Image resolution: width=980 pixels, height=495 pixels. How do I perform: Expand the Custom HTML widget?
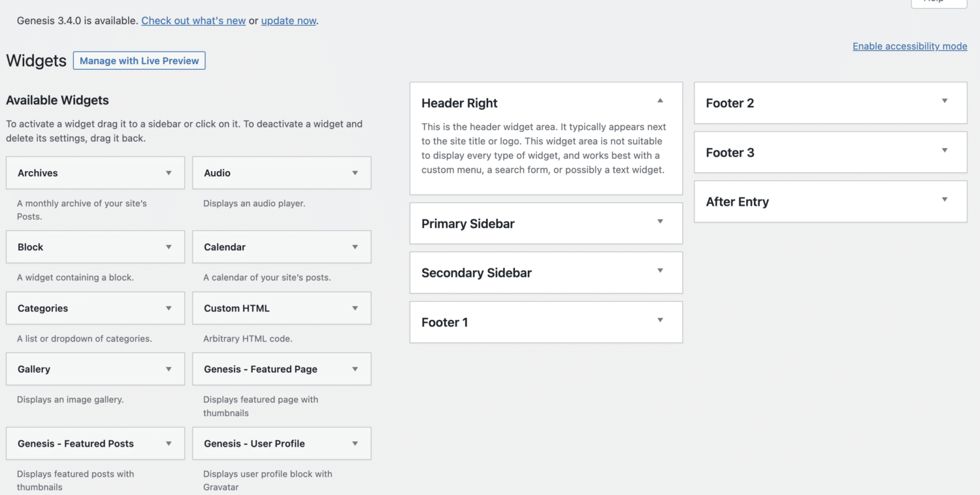pyautogui.click(x=354, y=308)
